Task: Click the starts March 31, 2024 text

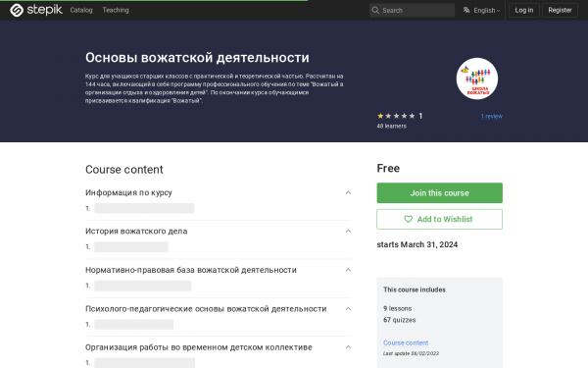Action: point(417,244)
